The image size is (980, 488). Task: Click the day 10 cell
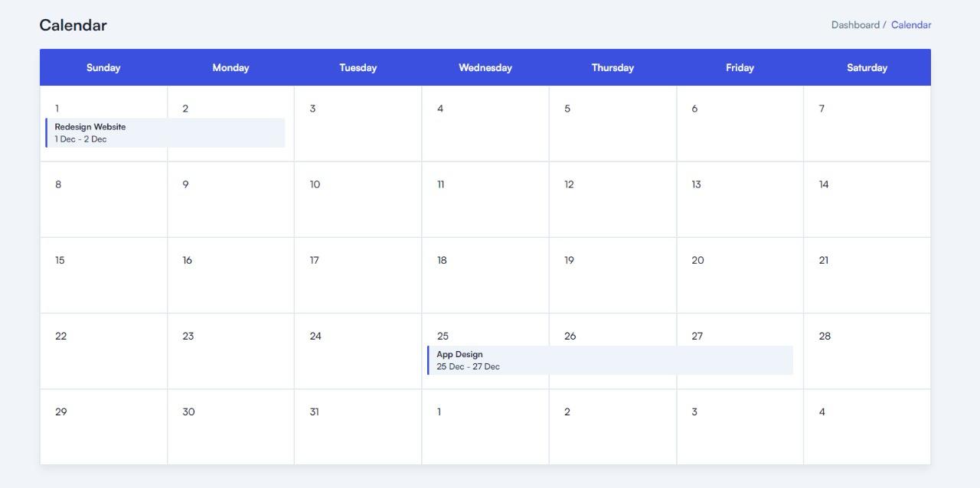click(358, 200)
